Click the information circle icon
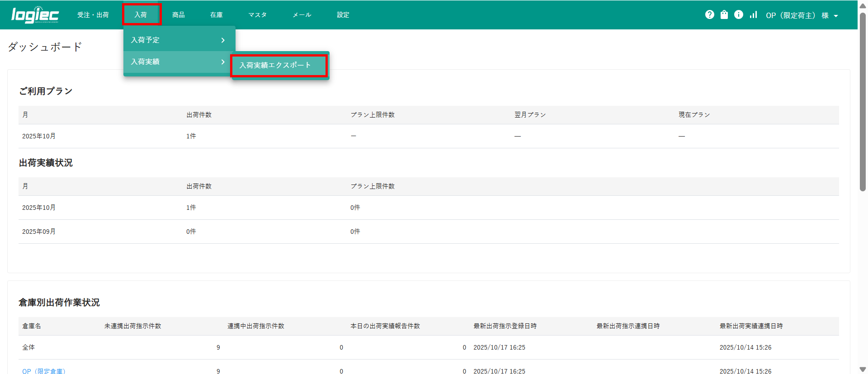Screen dimensions: 868x374 click(738, 14)
